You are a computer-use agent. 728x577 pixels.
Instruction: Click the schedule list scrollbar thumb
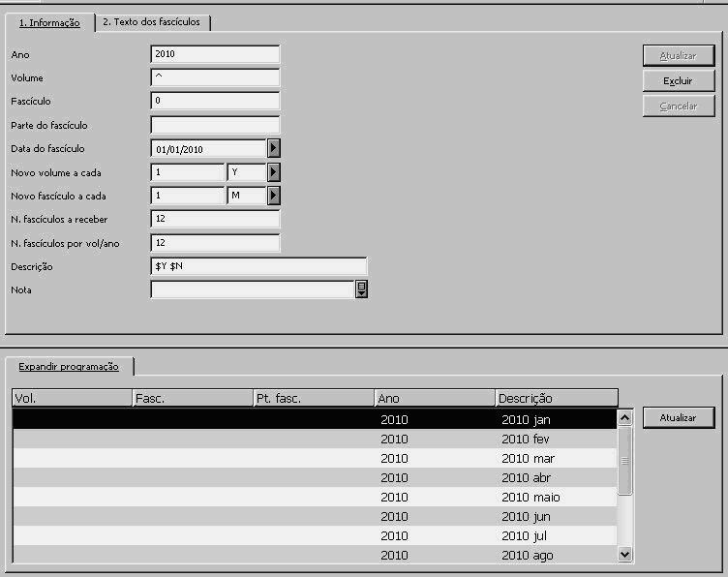(625, 461)
